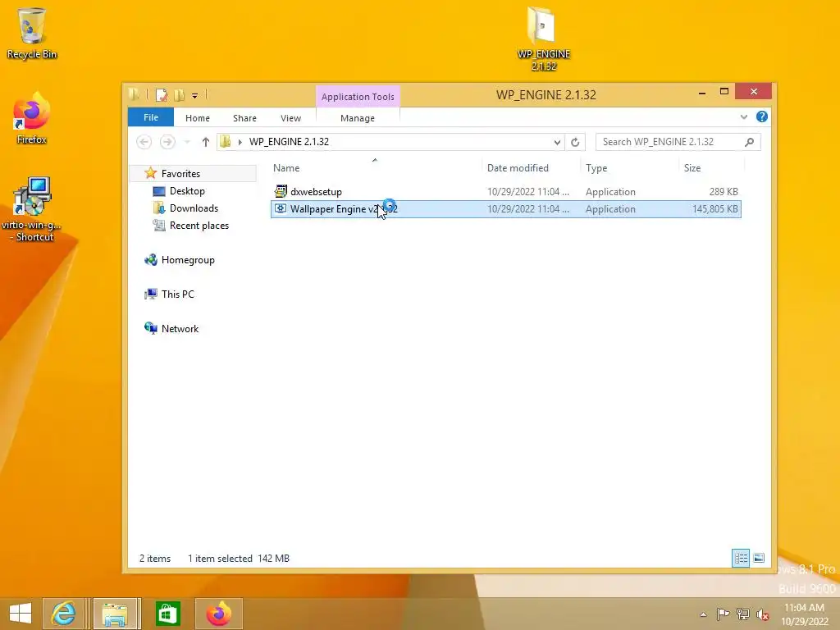The image size is (840, 630).
Task: Launch Internet Explorer from taskbar
Action: tap(63, 614)
